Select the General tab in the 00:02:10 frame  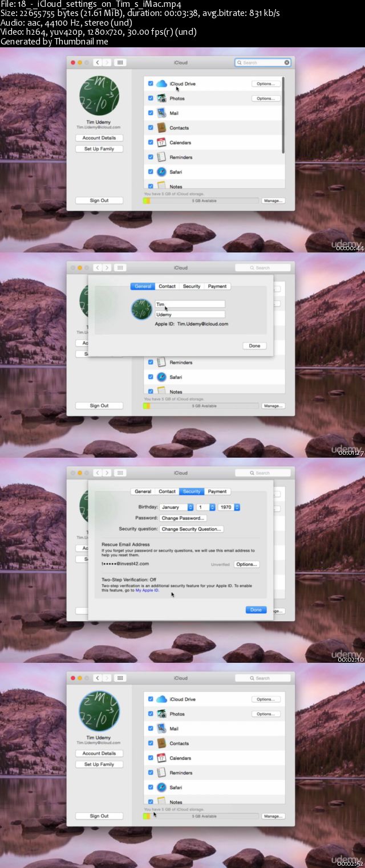143,491
